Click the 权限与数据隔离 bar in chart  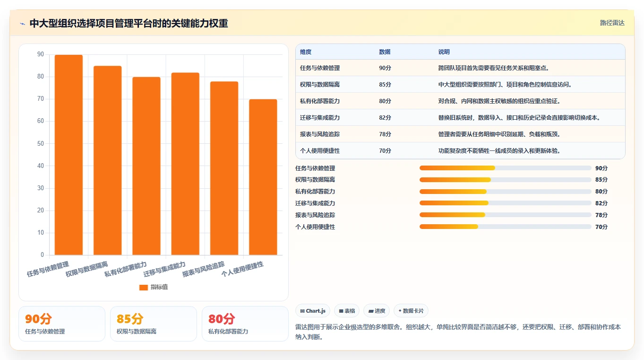108,160
